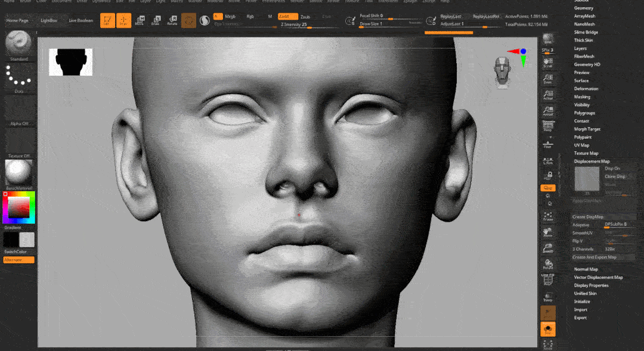
Task: Open the LightBox tab
Action: [50, 20]
